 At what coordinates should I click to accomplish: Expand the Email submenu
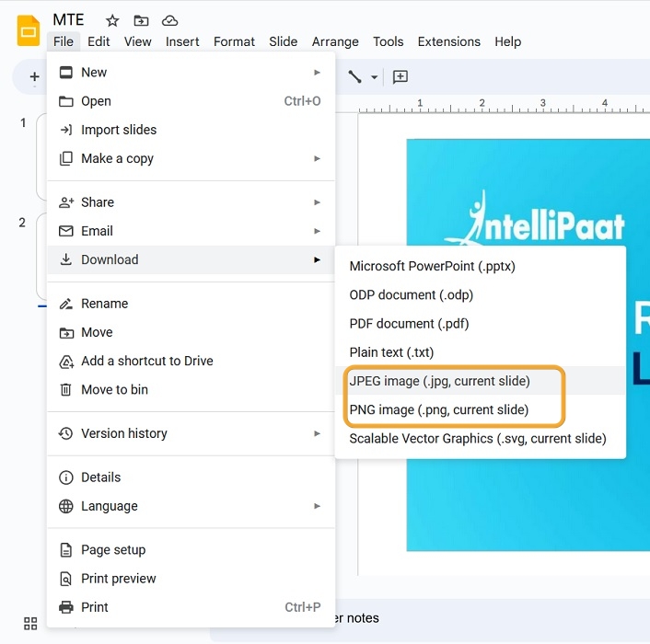tap(191, 231)
